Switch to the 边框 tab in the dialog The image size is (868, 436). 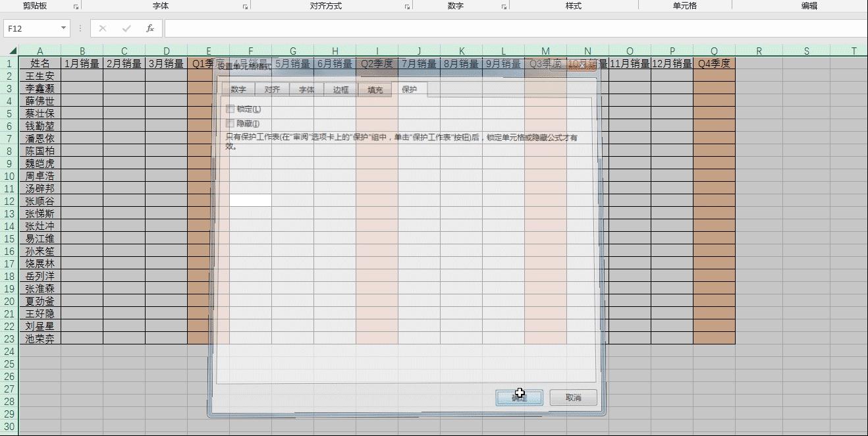point(340,90)
